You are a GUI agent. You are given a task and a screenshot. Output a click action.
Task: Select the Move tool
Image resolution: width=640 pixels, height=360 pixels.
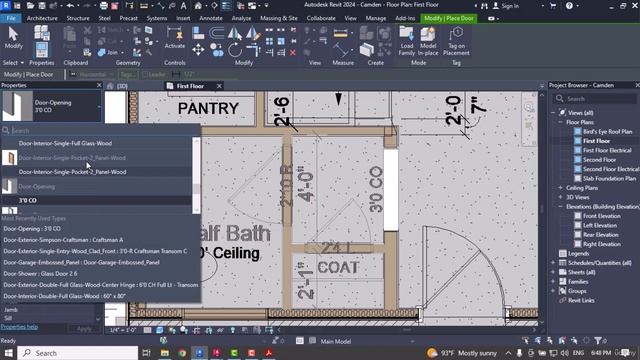198,50
